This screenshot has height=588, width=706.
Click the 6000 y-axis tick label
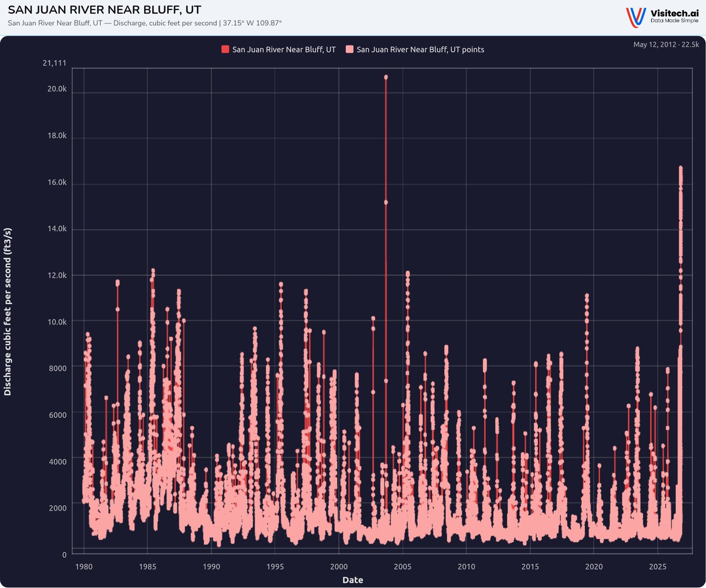point(57,415)
